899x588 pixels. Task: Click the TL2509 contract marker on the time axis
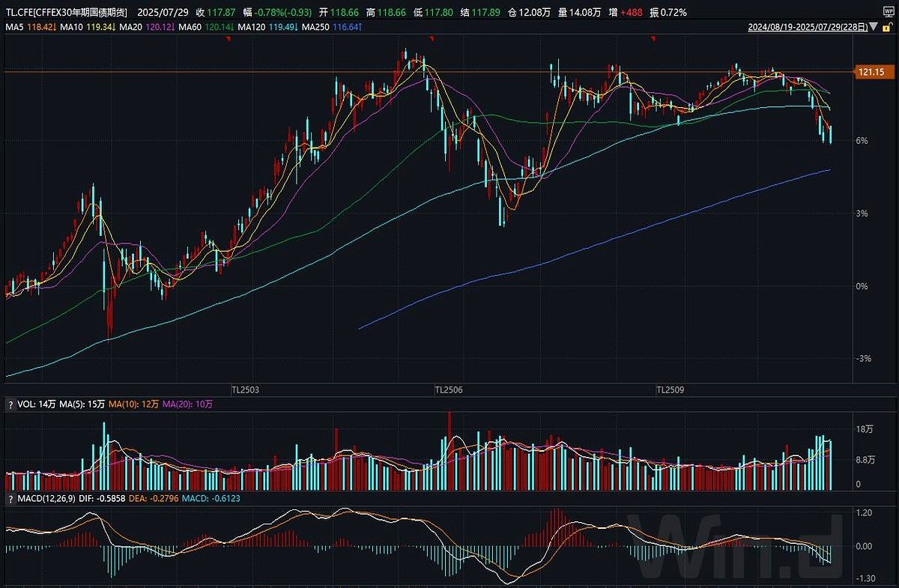click(671, 390)
